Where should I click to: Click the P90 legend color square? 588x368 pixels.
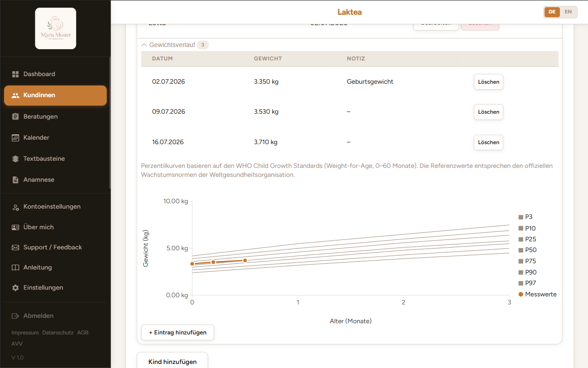[521, 272]
